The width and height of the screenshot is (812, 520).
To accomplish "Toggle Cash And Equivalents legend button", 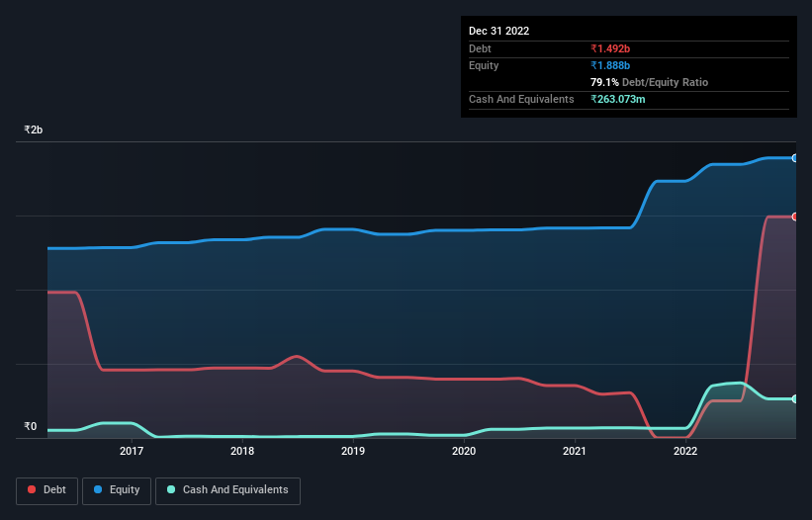I will pyautogui.click(x=227, y=490).
